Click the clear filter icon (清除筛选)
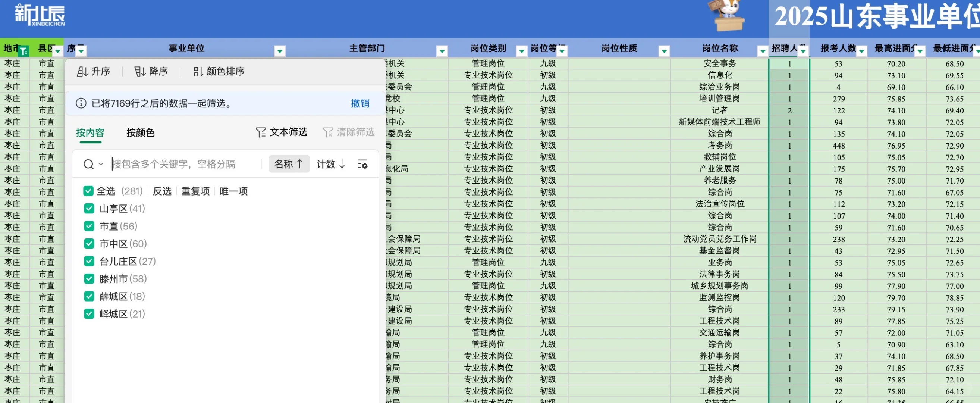 328,132
